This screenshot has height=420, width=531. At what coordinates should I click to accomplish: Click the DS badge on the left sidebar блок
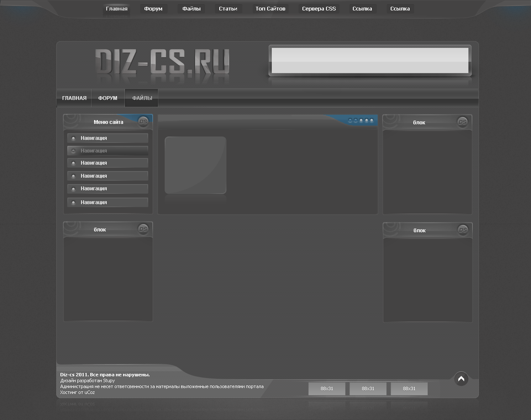tap(143, 229)
